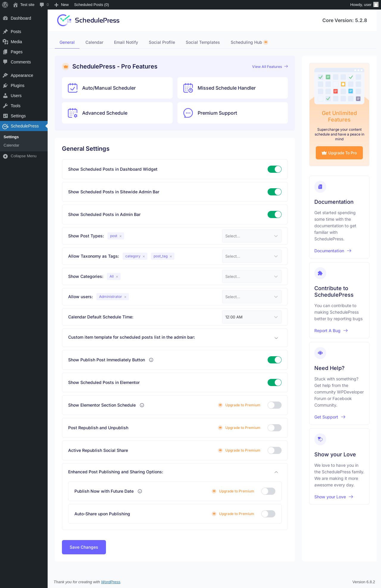
Task: Open the Email Notify tab
Action: point(126,42)
